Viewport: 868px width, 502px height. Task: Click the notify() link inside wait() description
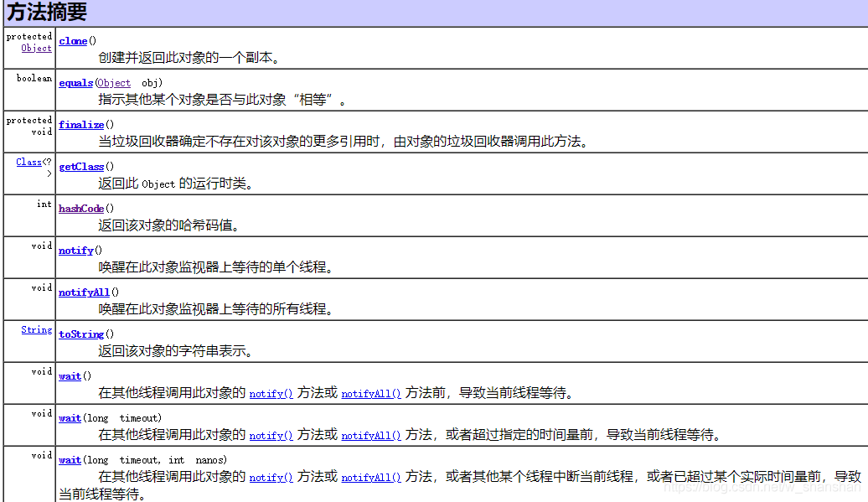point(271,392)
